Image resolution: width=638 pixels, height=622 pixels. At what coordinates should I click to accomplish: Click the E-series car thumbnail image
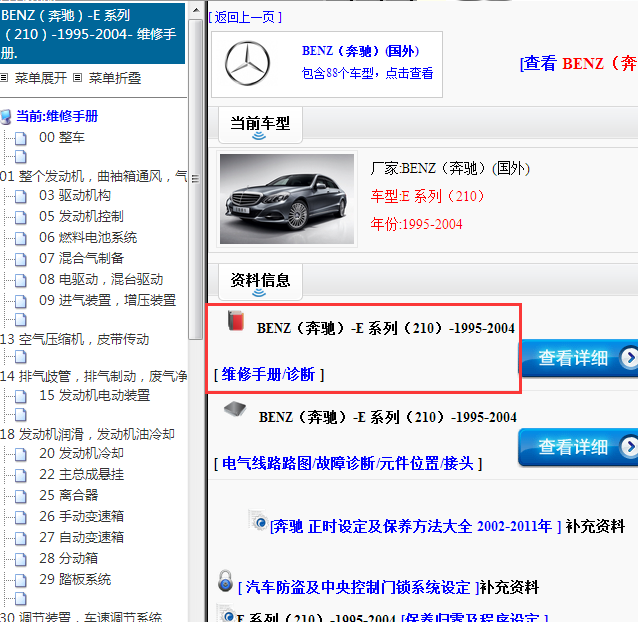(x=287, y=199)
